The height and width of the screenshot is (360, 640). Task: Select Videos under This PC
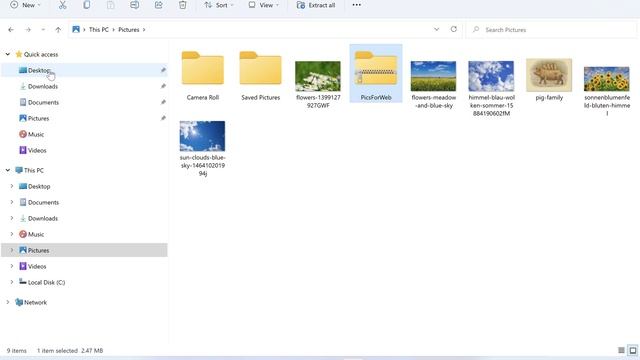84,266
